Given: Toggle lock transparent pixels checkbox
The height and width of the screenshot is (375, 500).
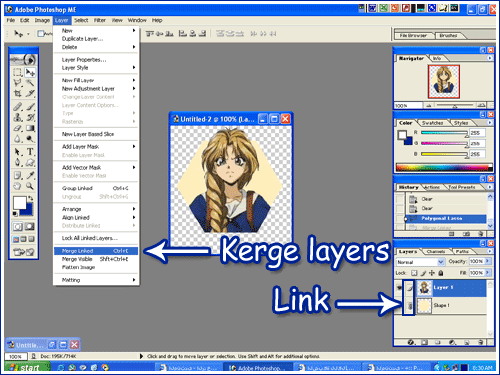Looking at the screenshot, I should pos(414,273).
